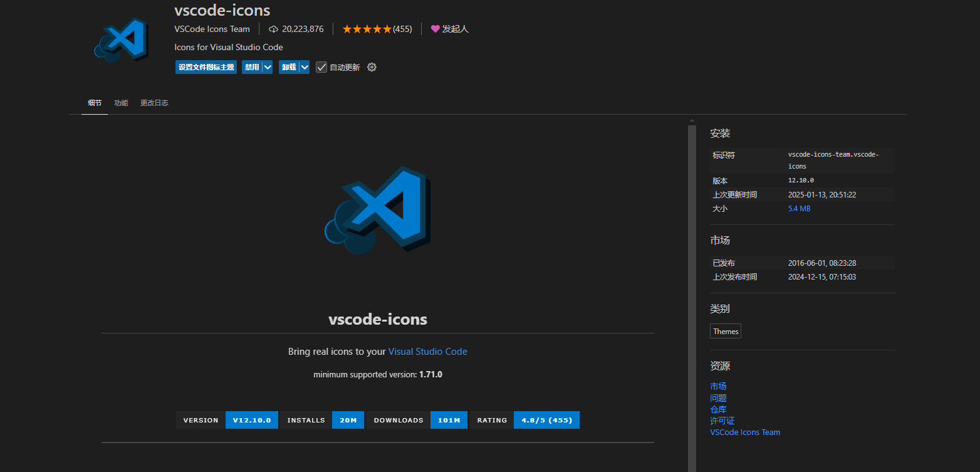Click the vscode-icons extension logo in the header

(x=122, y=40)
